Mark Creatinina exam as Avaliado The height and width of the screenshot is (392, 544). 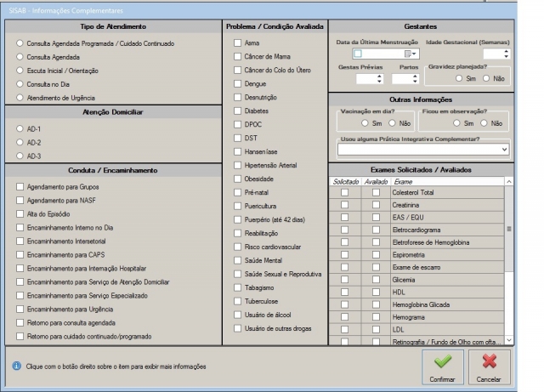375,205
